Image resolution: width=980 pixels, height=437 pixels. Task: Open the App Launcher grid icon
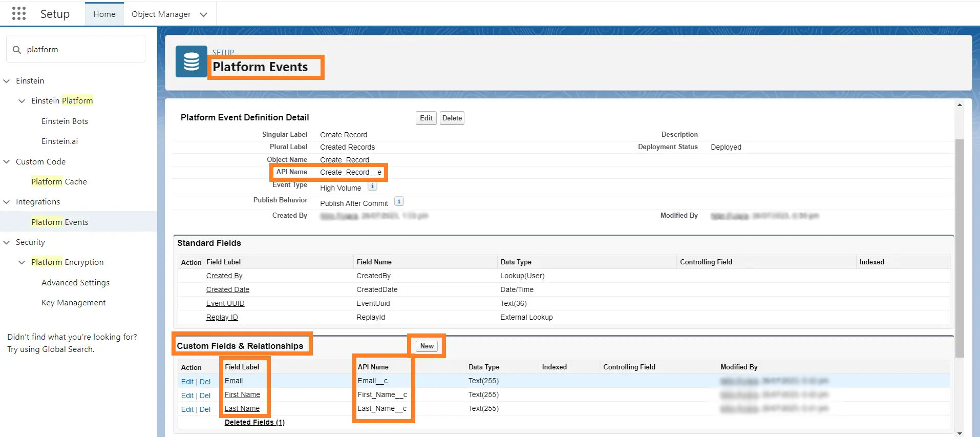point(19,14)
